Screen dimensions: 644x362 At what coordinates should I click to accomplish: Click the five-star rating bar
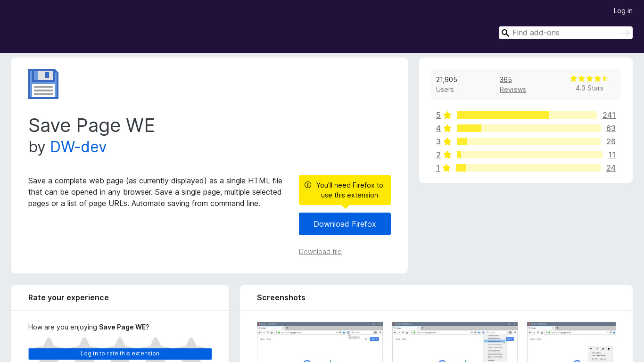(x=527, y=115)
